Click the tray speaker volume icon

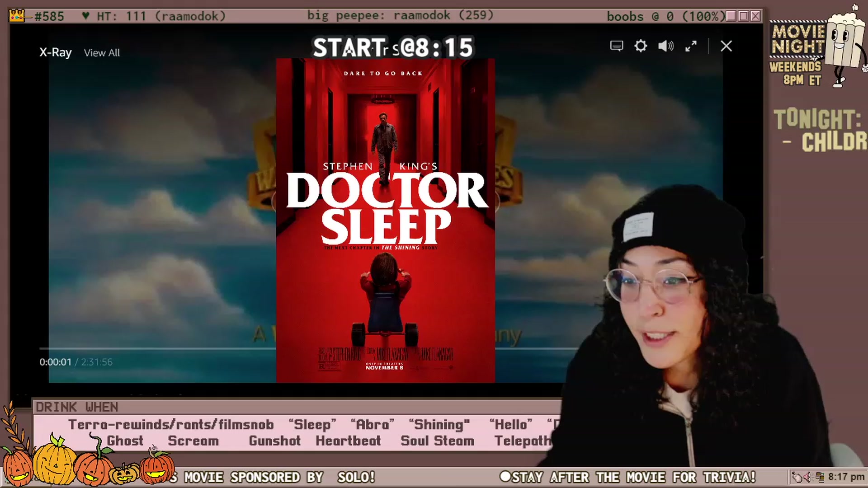(807, 477)
